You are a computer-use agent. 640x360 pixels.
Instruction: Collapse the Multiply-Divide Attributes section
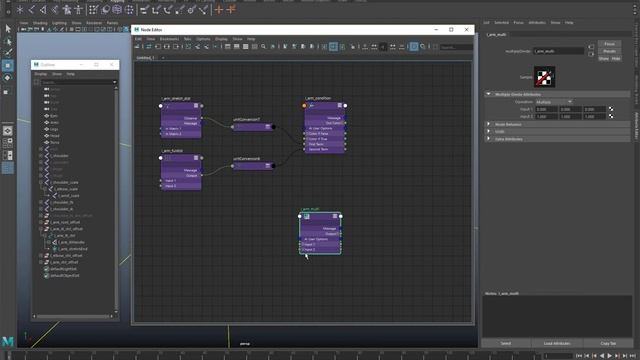tap(489, 94)
